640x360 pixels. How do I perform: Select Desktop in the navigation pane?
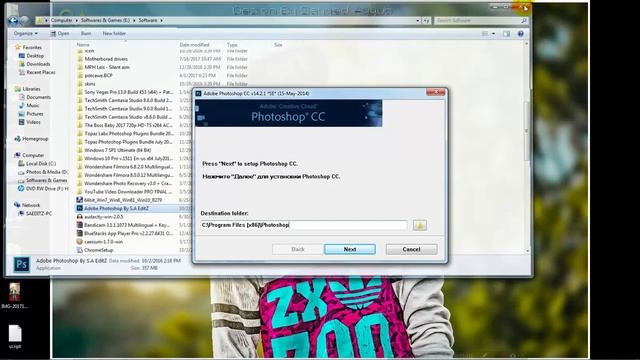(x=35, y=56)
